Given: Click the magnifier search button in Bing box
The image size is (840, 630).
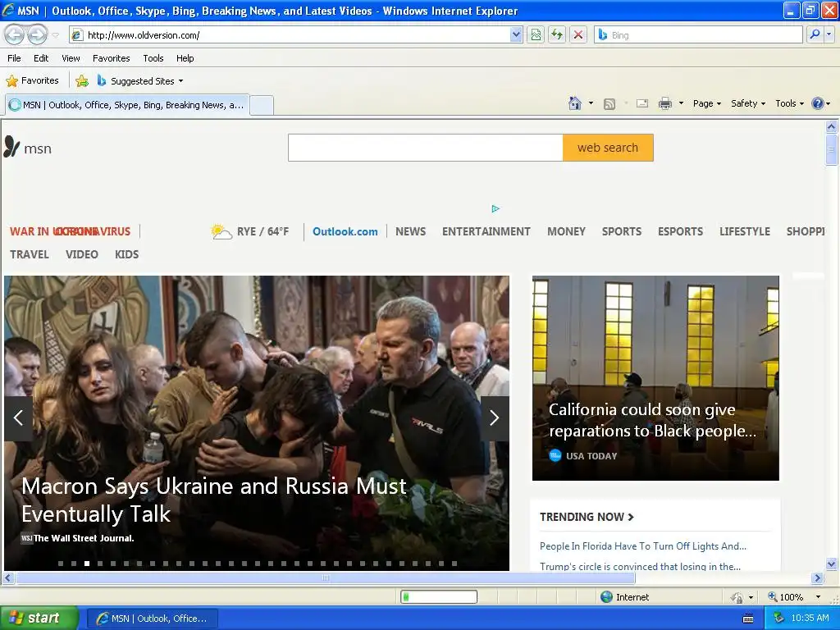Looking at the screenshot, I should pyautogui.click(x=815, y=34).
